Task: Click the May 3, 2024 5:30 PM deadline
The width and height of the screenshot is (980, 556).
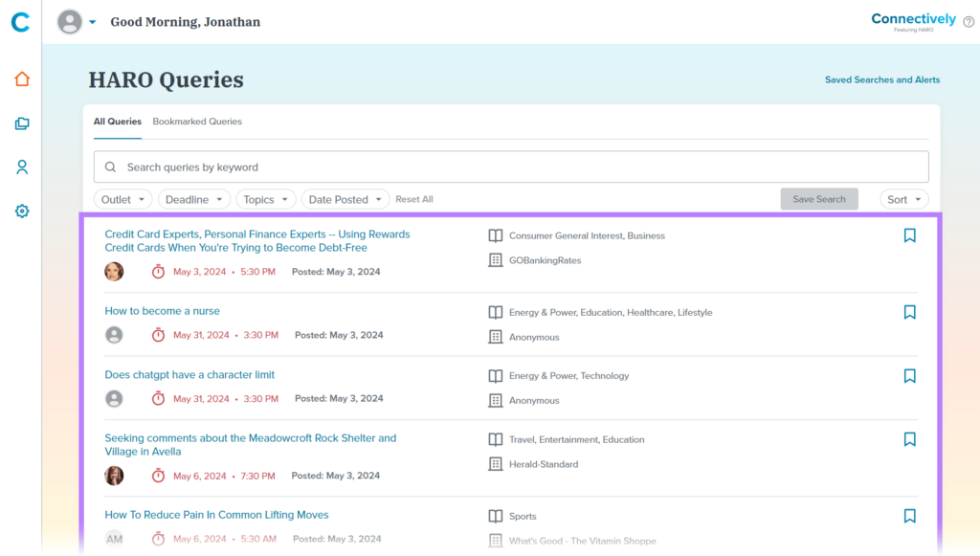Action: 224,272
